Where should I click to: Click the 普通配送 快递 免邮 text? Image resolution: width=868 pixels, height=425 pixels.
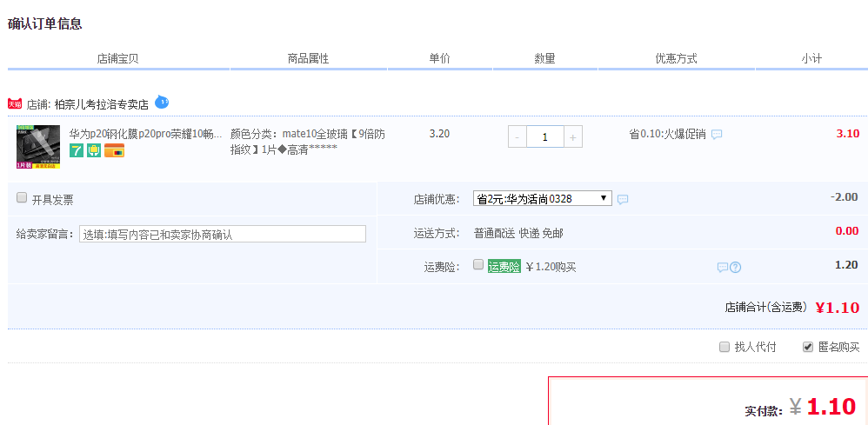tap(518, 233)
